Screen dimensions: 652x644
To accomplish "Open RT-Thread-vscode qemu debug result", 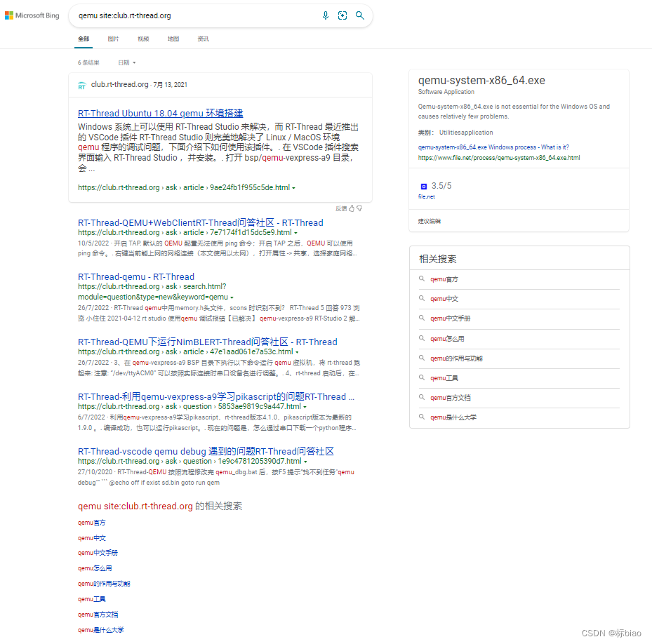I will pos(206,452).
